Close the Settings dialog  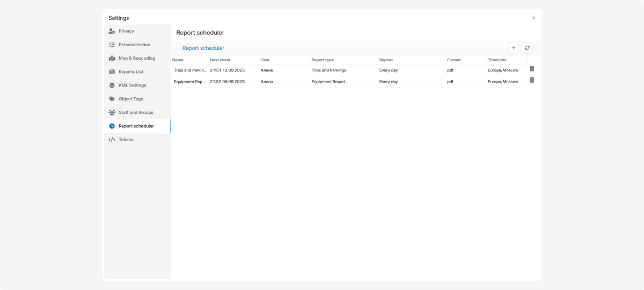[533, 18]
